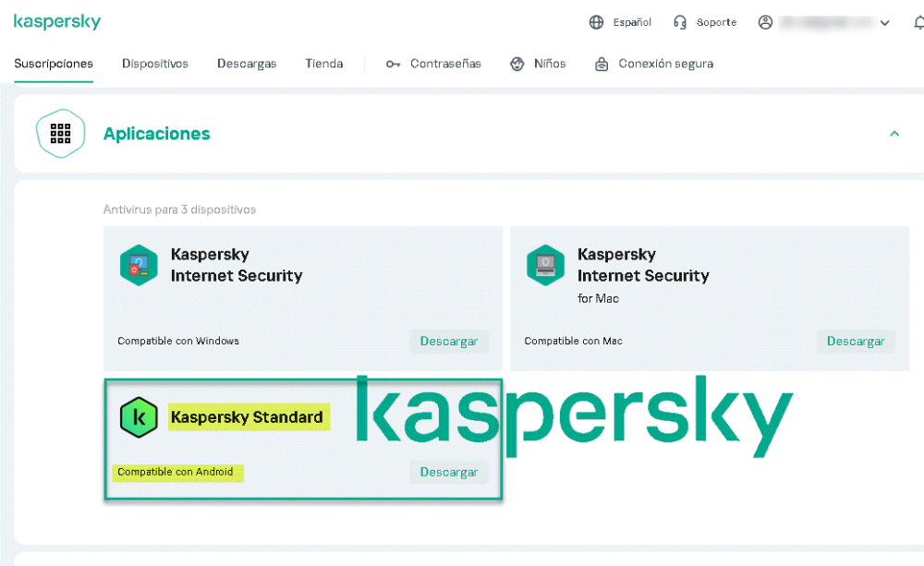Image resolution: width=924 pixels, height=566 pixels.
Task: Open notifications with the bell icon
Action: pyautogui.click(x=918, y=22)
